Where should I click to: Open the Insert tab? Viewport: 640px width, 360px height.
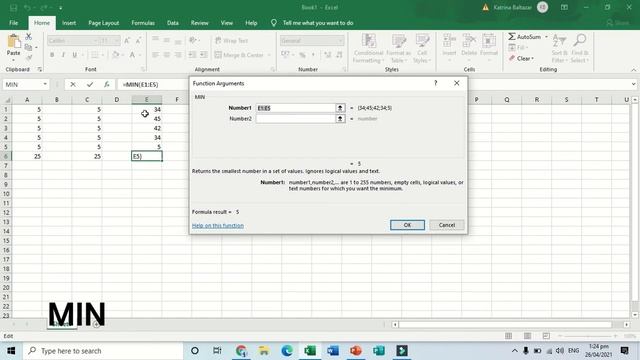69,23
